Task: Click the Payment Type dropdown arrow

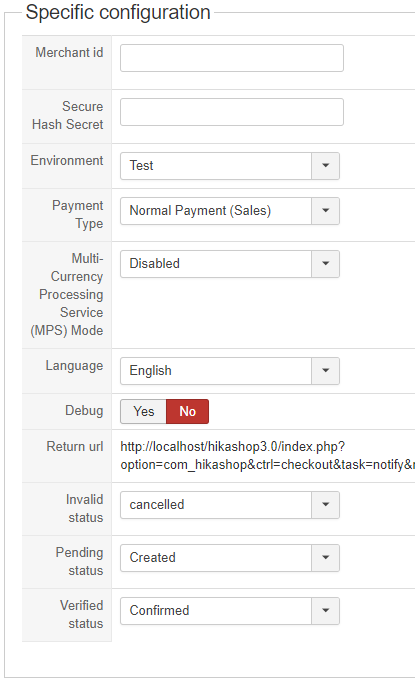Action: (326, 211)
